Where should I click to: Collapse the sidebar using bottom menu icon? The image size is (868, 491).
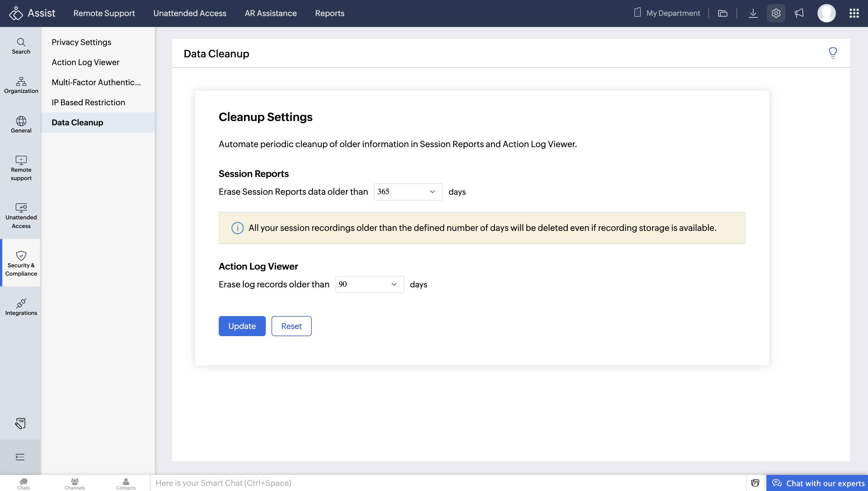pyautogui.click(x=20, y=457)
